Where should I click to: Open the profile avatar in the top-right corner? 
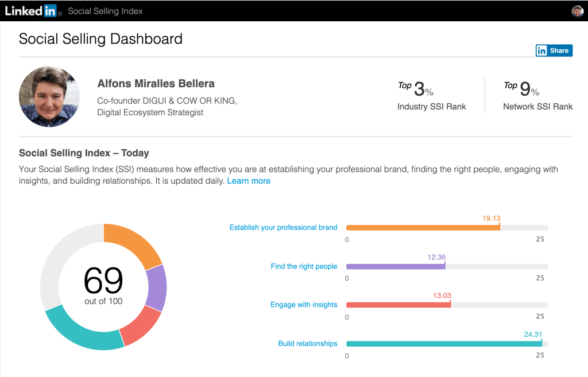[x=578, y=10]
